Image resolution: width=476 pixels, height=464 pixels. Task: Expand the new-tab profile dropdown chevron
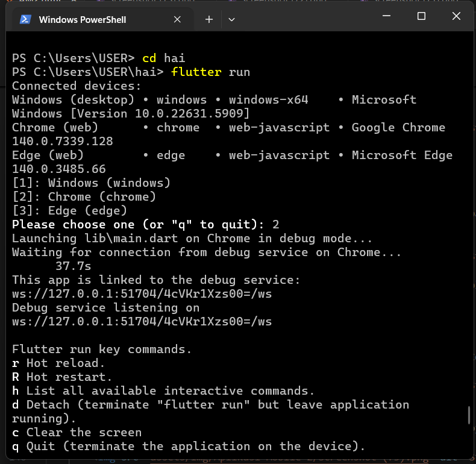[231, 20]
